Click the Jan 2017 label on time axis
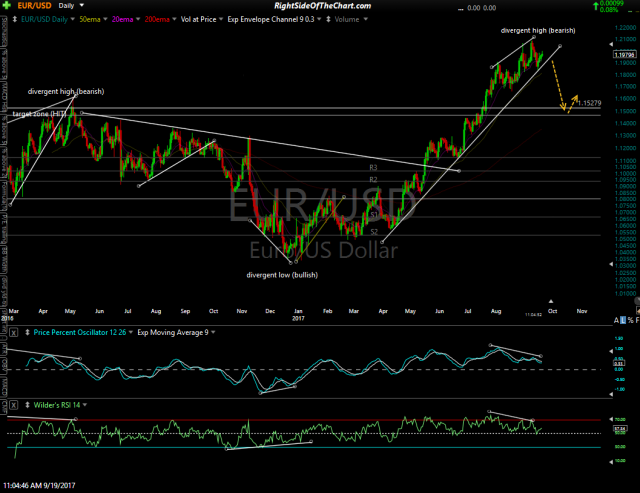The width and height of the screenshot is (640, 493). [x=298, y=315]
